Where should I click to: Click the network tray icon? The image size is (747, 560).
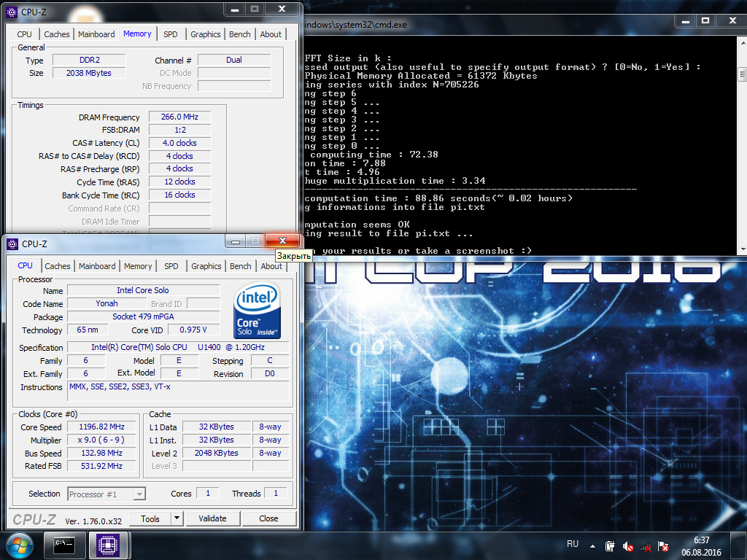[x=646, y=546]
